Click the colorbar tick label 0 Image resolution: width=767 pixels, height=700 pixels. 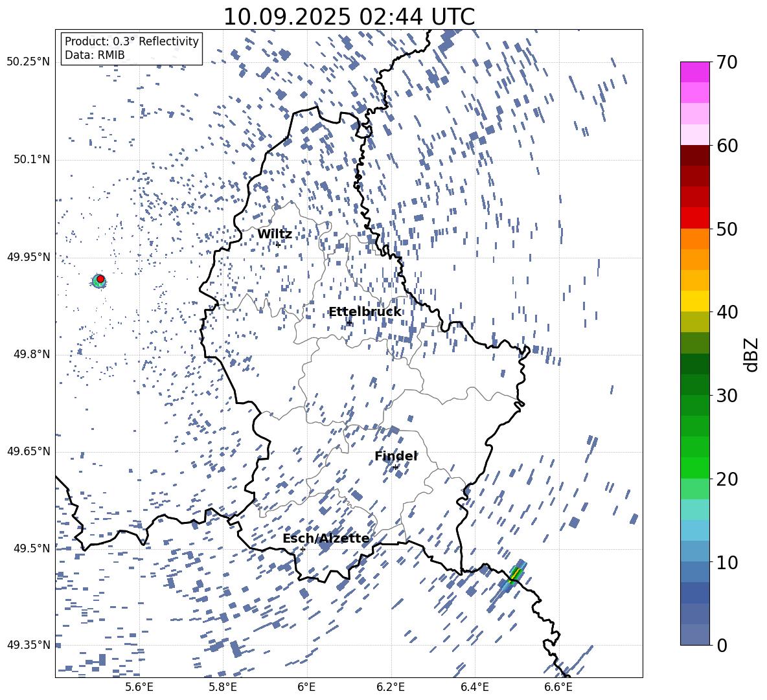pyautogui.click(x=722, y=645)
